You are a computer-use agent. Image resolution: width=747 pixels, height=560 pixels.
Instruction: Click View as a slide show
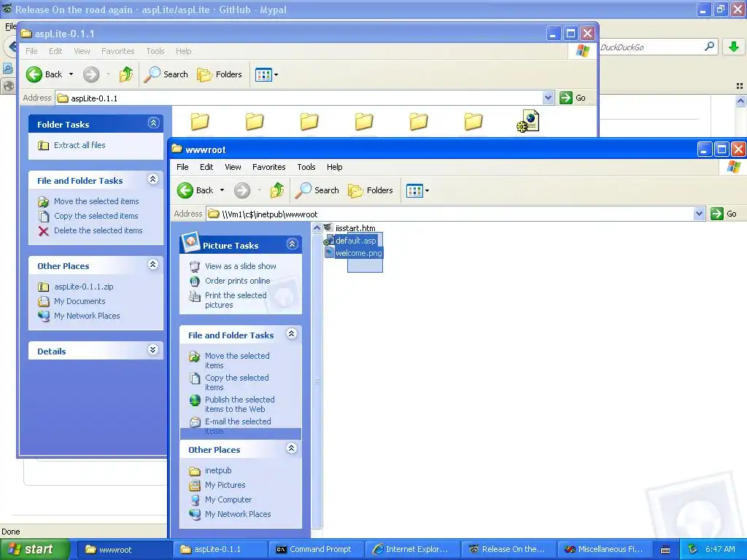(x=240, y=266)
